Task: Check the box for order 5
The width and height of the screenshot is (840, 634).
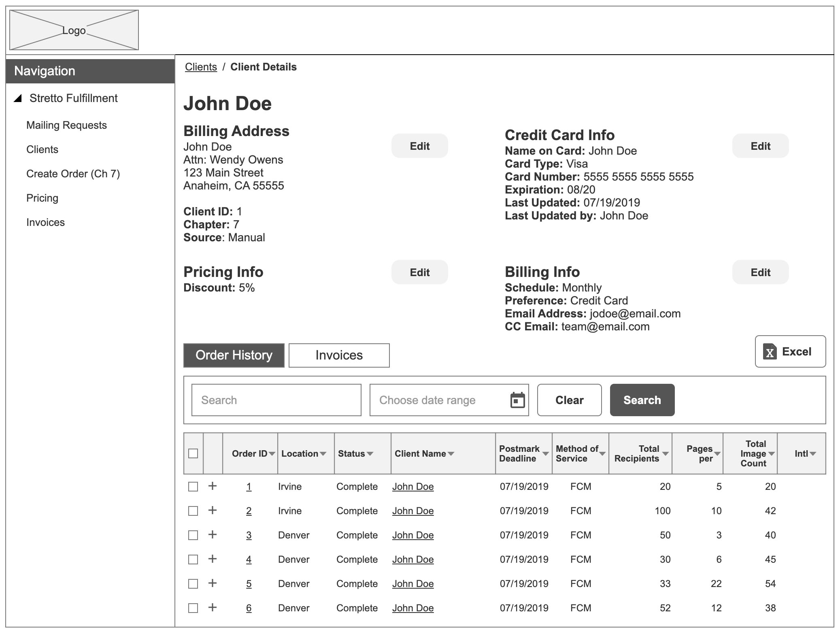Action: point(193,584)
